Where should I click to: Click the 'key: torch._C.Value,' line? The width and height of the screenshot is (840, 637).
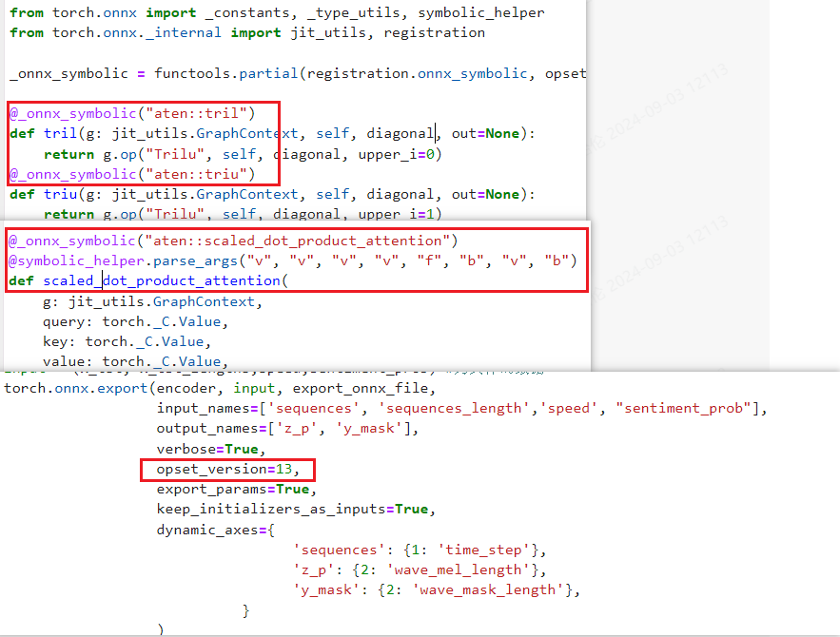tap(127, 342)
